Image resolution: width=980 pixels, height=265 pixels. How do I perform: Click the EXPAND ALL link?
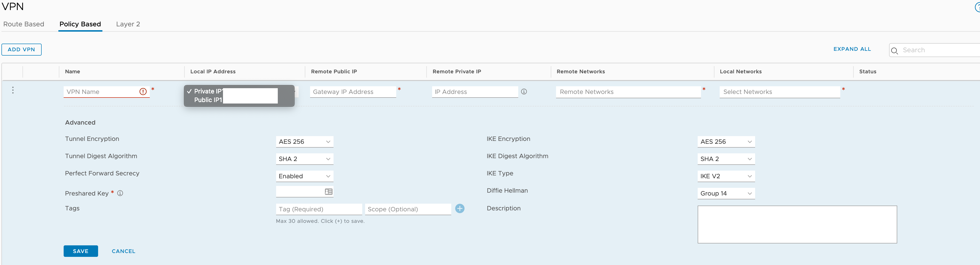[x=852, y=49]
